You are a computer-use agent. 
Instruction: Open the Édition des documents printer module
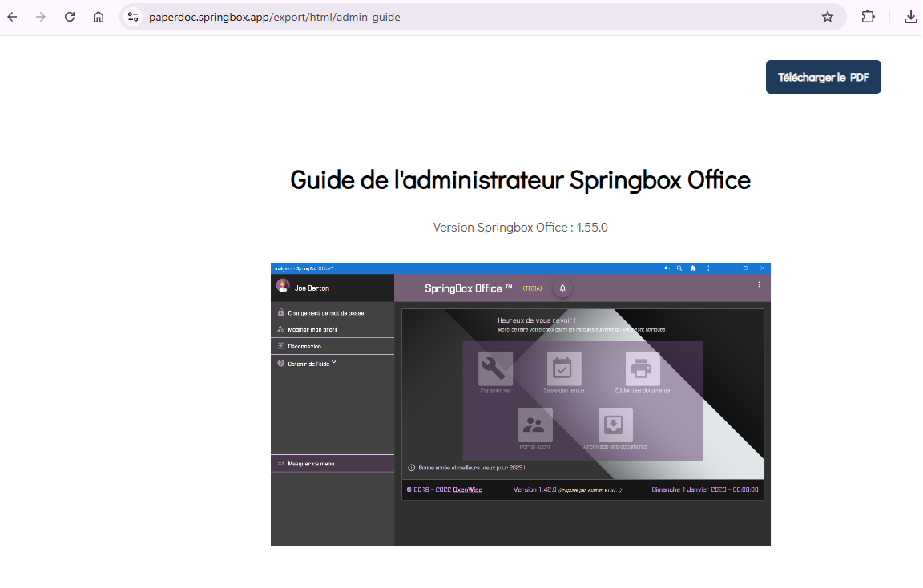point(643,369)
